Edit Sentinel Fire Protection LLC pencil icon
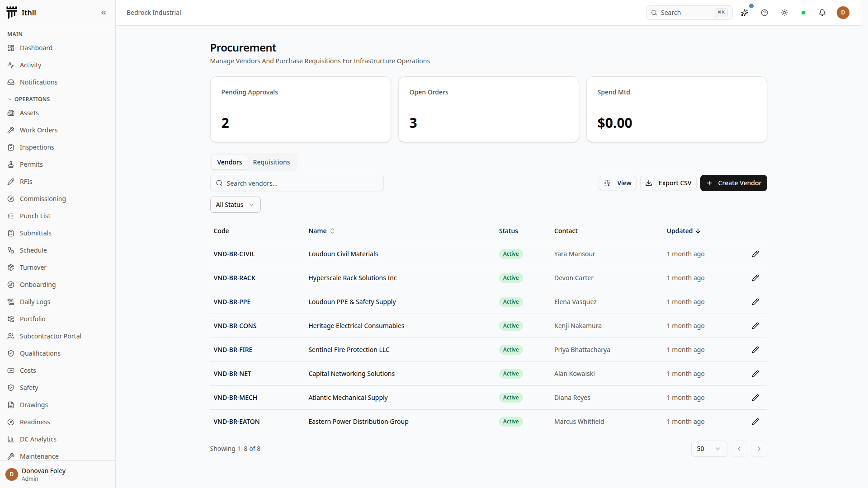This screenshot has height=488, width=868. pyautogui.click(x=755, y=350)
